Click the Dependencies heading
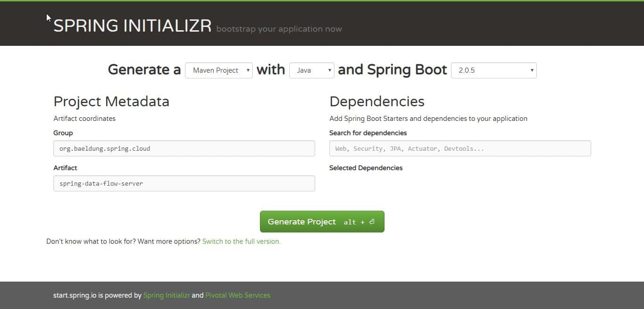 [x=377, y=102]
